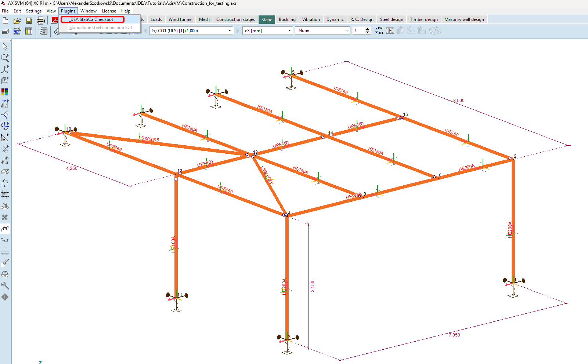Screen dimensions: 588x364
Task: Open the Timber design tab
Action: tap(424, 19)
